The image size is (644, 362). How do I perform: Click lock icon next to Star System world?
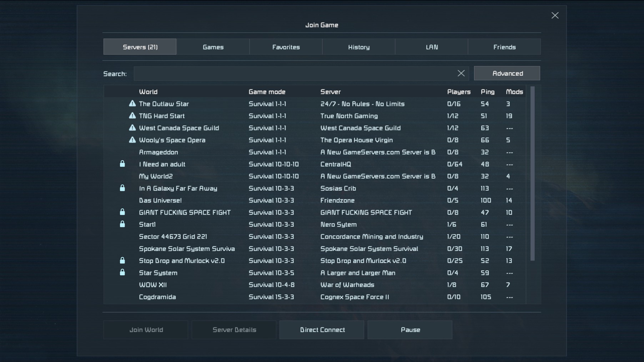coord(122,272)
